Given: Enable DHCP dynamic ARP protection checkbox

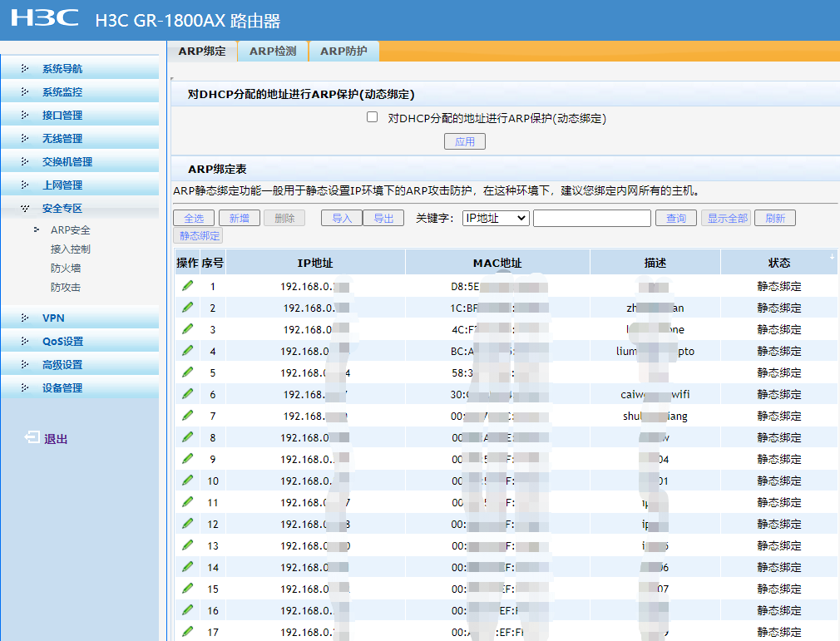Looking at the screenshot, I should pyautogui.click(x=373, y=117).
